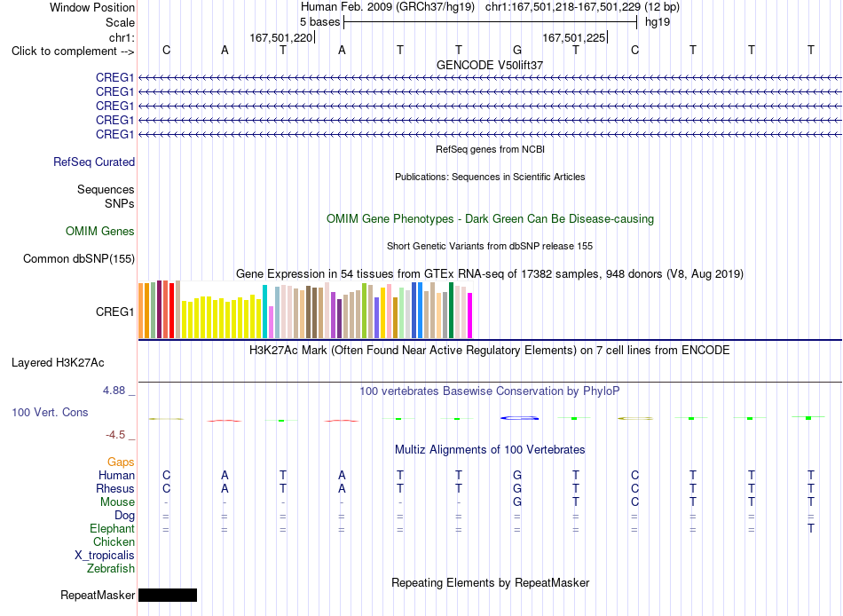Viewport: 843px width, 616px height.
Task: Click the 'RefSeq genes from NCBI' title
Action: [491, 149]
